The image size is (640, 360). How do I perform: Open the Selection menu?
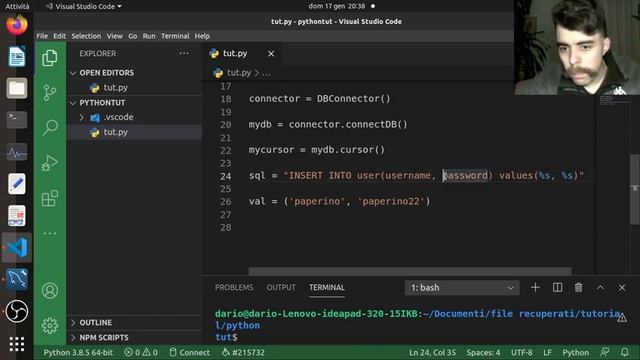click(x=86, y=36)
